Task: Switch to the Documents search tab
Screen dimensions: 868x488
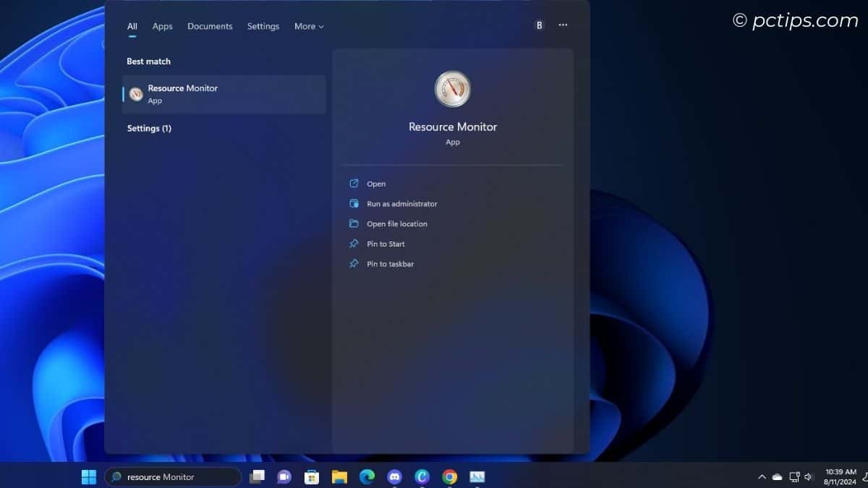Action: 210,26
